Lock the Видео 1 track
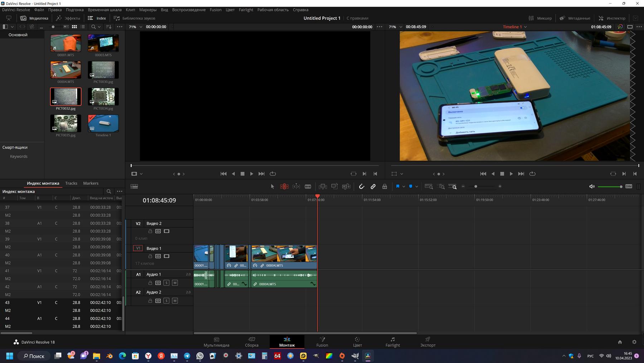Image resolution: width=644 pixels, height=363 pixels. (150, 256)
